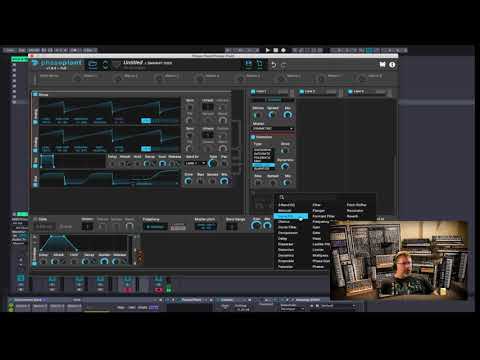This screenshot has height=360, width=480.
Task: Choose the highlighted effects menu entry
Action: click(291, 216)
